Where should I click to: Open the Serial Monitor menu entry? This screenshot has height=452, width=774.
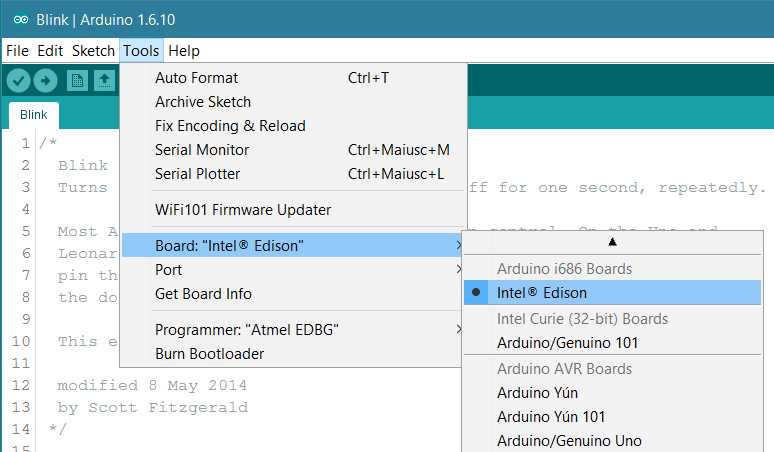coord(202,150)
